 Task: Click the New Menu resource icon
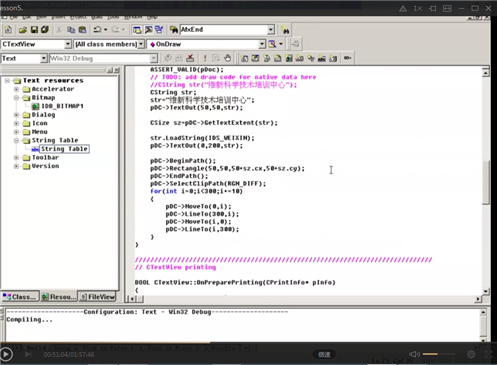coord(255,58)
